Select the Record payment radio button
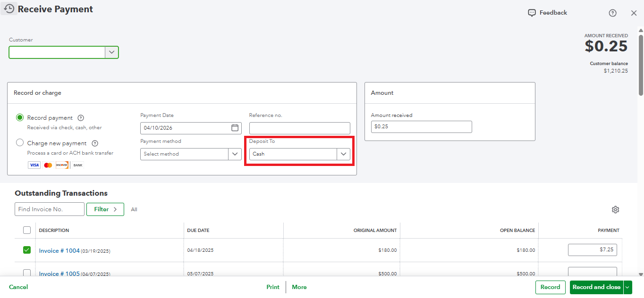This screenshot has width=644, height=298. click(x=20, y=117)
